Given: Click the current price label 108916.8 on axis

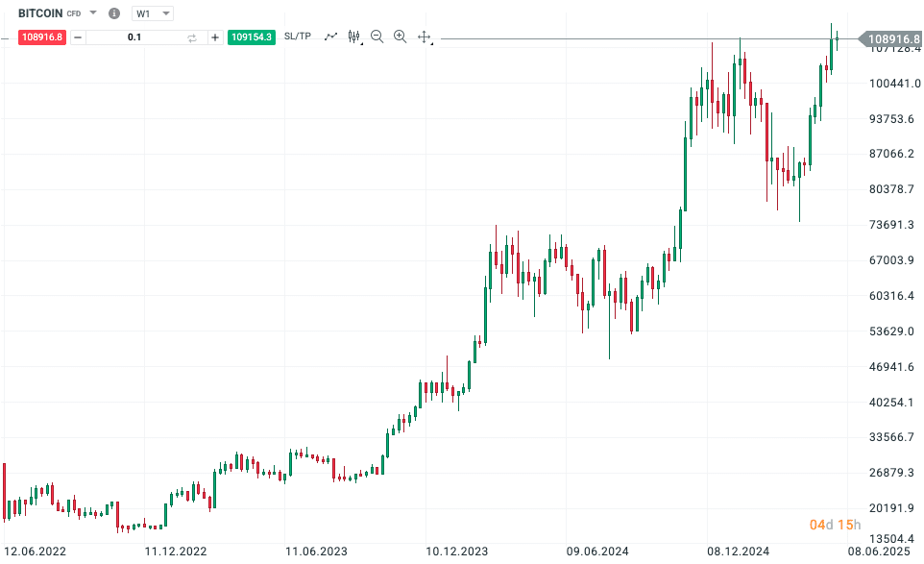Looking at the screenshot, I should 891,38.
